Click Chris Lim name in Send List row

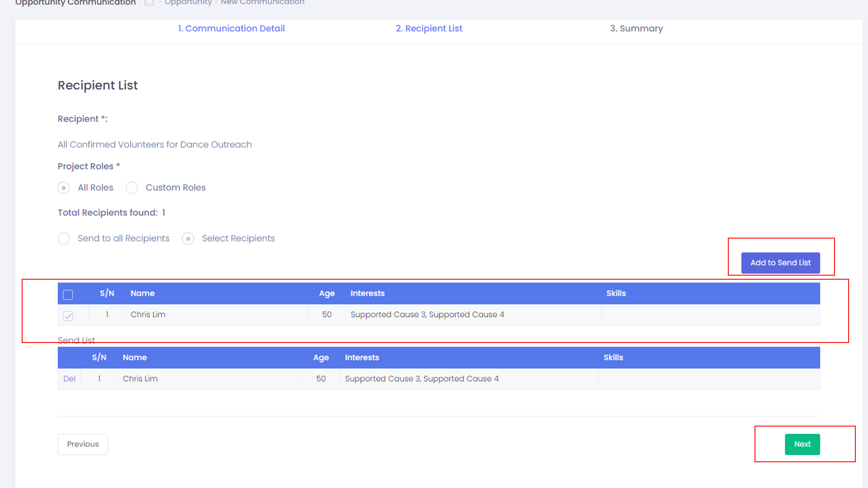point(140,379)
